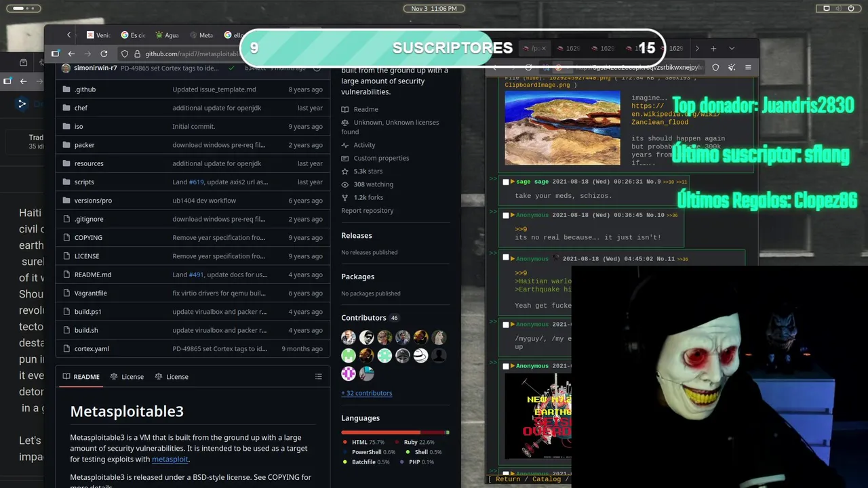868x488 pixels.
Task: Open the iso folder row
Action: [193, 126]
